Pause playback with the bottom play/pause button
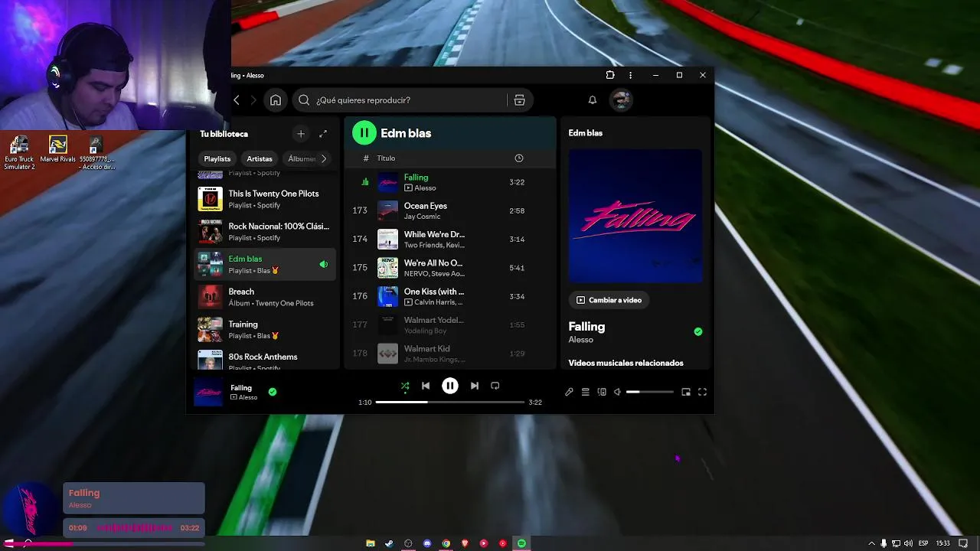Image resolution: width=980 pixels, height=551 pixels. point(450,386)
